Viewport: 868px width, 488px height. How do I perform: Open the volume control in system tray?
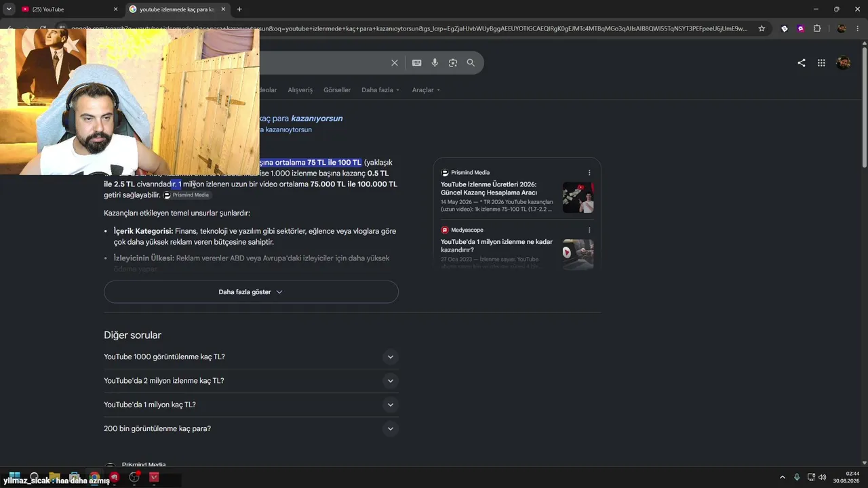(x=823, y=477)
